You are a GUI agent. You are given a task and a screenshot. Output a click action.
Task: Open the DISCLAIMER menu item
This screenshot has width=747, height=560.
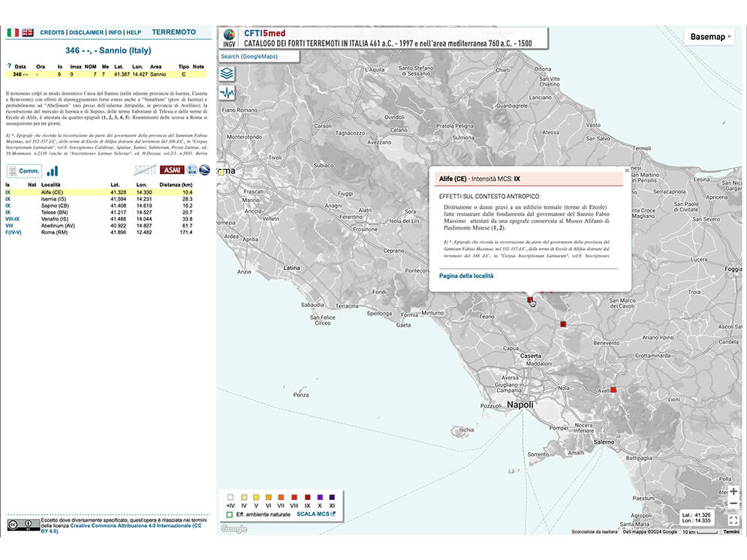pos(86,32)
